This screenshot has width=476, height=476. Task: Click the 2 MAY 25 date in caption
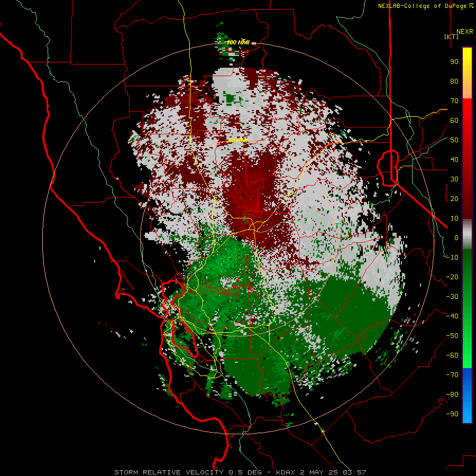tap(319, 472)
